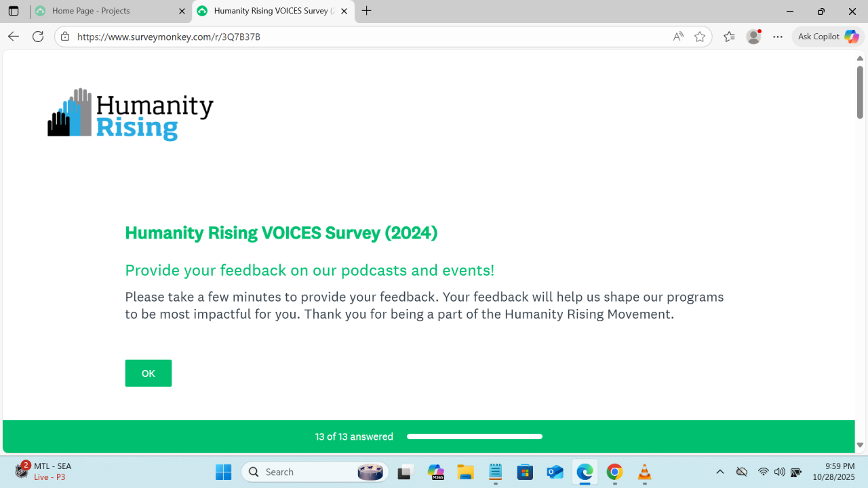868x488 pixels.
Task: Show hidden system tray icons
Action: pyautogui.click(x=720, y=472)
